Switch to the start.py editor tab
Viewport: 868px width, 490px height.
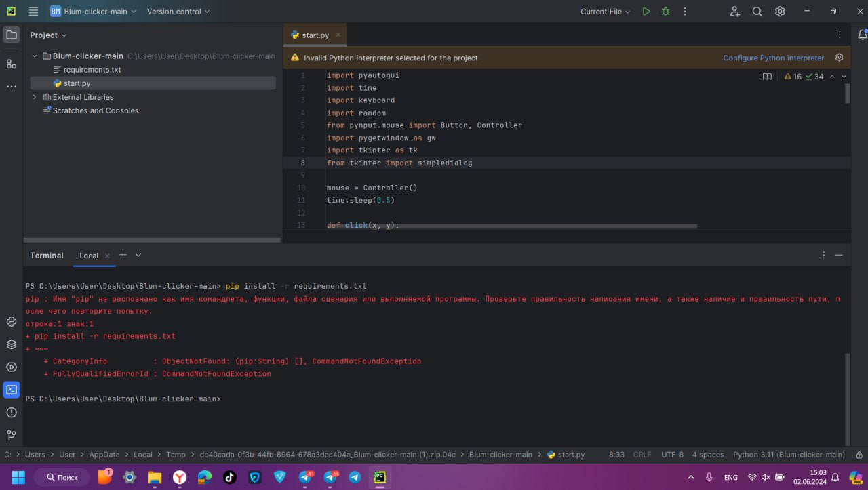tap(315, 35)
